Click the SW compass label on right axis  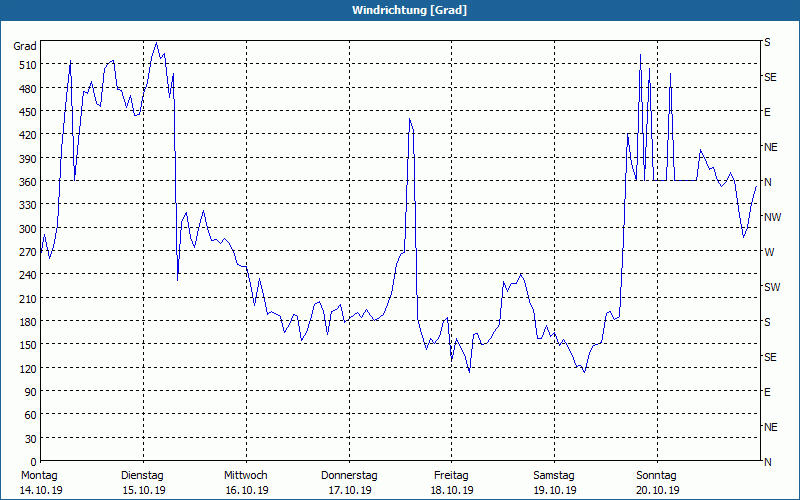pos(771,287)
